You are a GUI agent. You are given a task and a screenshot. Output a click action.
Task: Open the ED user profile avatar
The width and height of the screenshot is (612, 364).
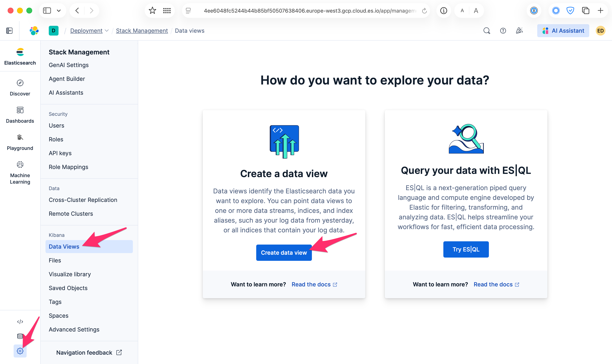(600, 30)
